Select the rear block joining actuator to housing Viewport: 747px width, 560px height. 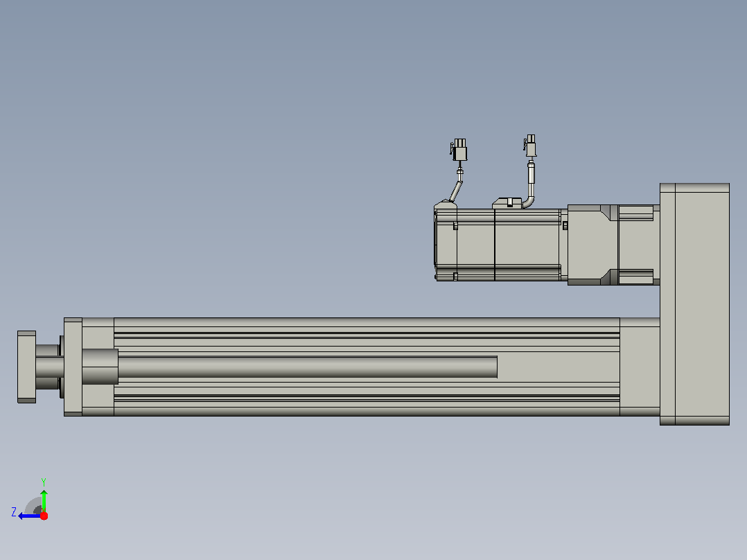[640, 367]
